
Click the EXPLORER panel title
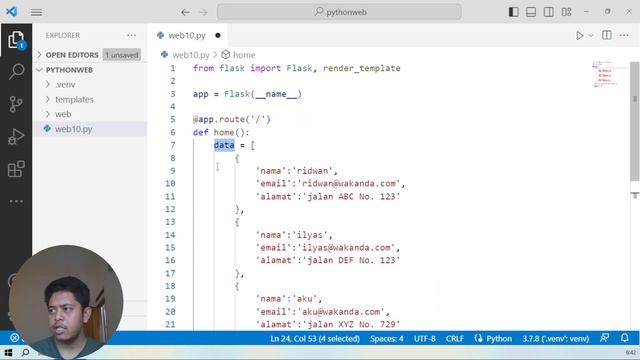click(62, 36)
